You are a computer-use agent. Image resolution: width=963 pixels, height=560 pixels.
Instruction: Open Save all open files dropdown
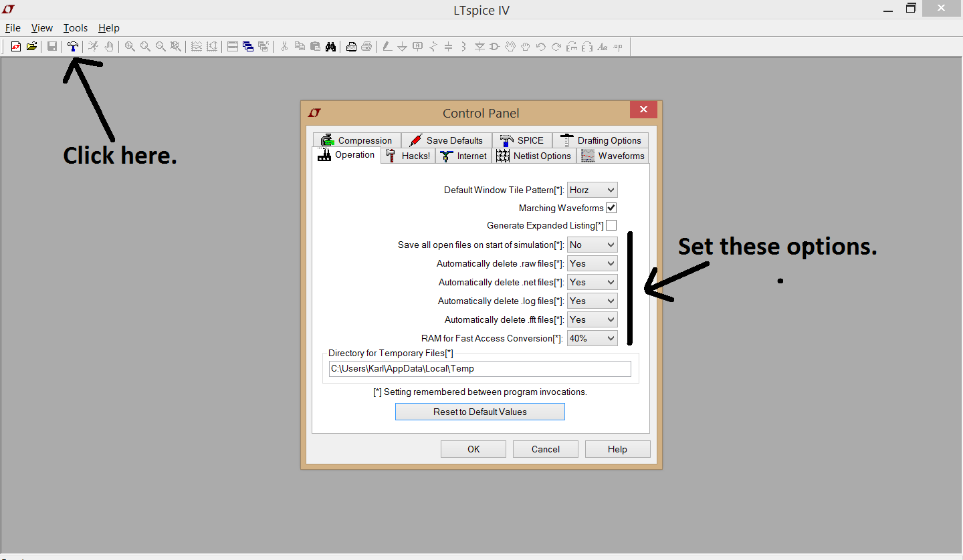(593, 245)
